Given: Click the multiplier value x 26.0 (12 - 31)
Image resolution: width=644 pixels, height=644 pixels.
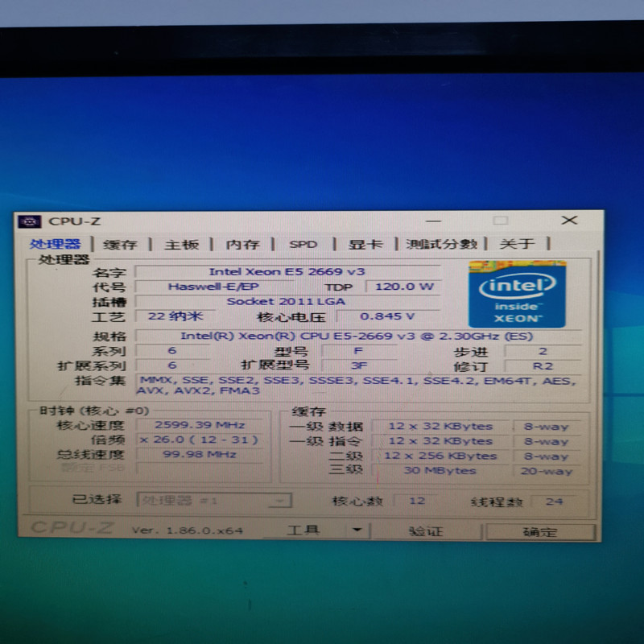Looking at the screenshot, I should [x=200, y=440].
